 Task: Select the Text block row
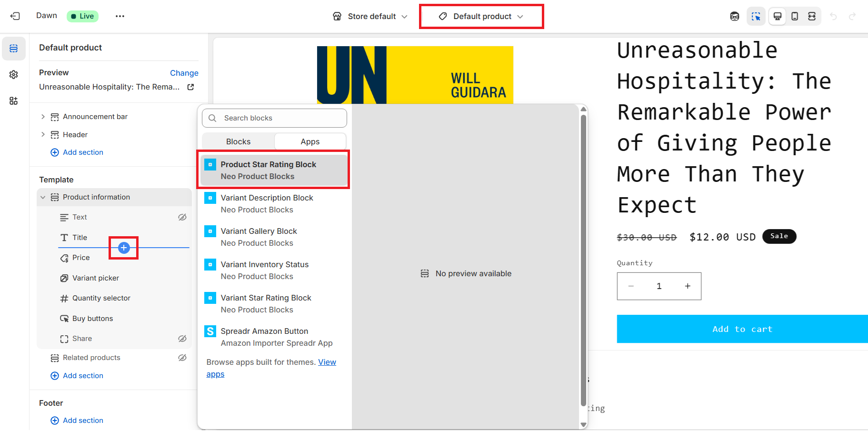tap(114, 217)
